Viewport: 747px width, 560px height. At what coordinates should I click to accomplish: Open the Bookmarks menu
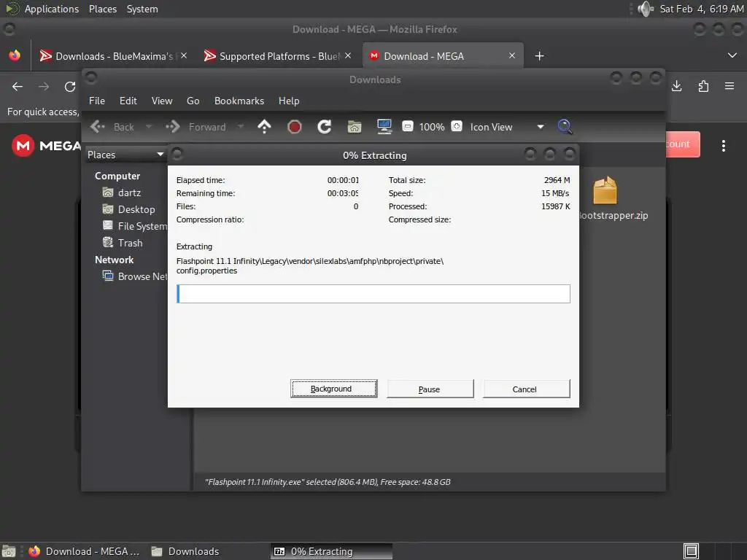click(x=239, y=101)
